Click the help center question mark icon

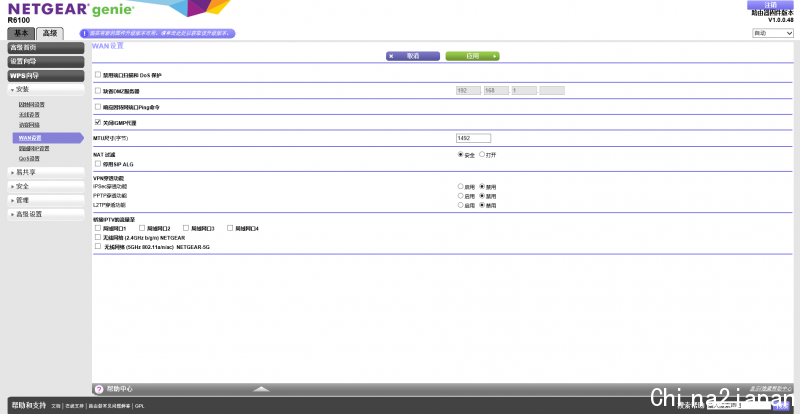(x=99, y=389)
